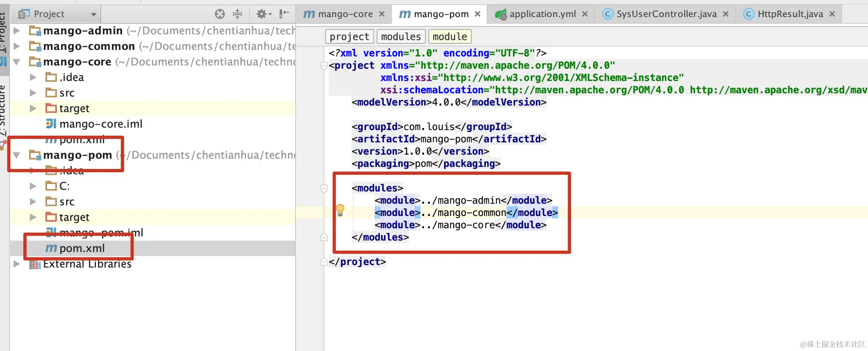The width and height of the screenshot is (868, 351).
Task: Click the '../mango-admin' module line
Action: [x=463, y=200]
